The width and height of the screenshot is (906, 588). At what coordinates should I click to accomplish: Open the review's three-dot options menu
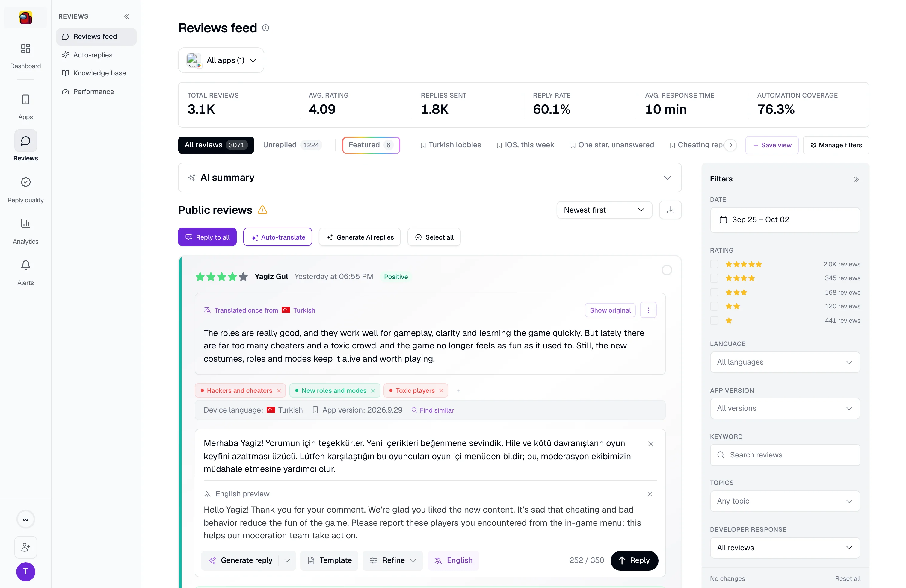pos(648,310)
